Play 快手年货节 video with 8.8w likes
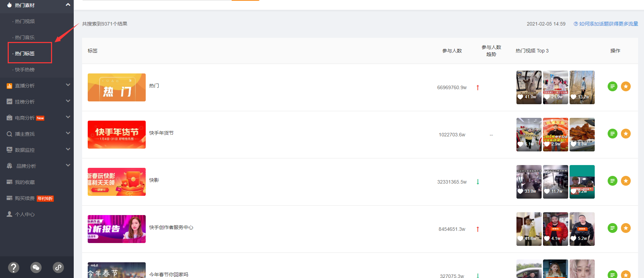The image size is (644, 278). tap(582, 135)
